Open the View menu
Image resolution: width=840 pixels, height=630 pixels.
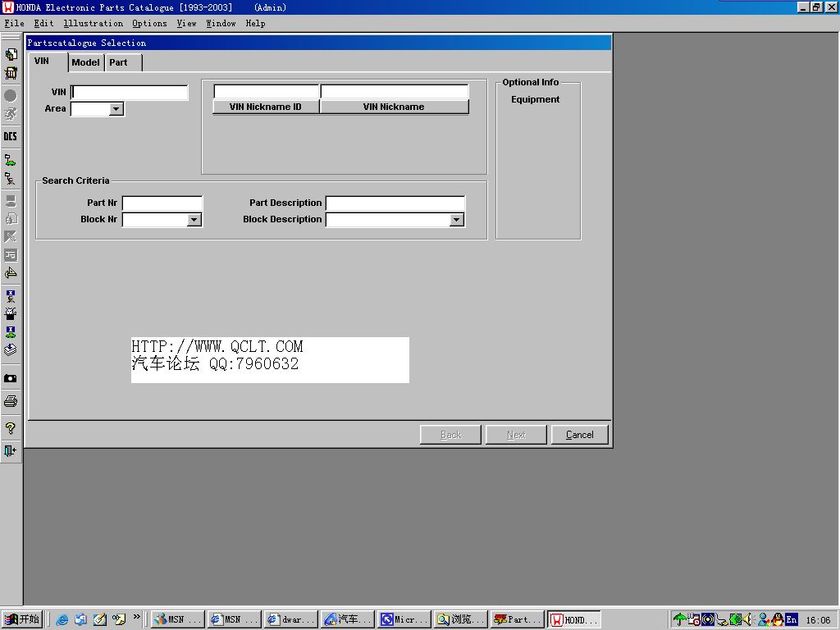tap(186, 23)
